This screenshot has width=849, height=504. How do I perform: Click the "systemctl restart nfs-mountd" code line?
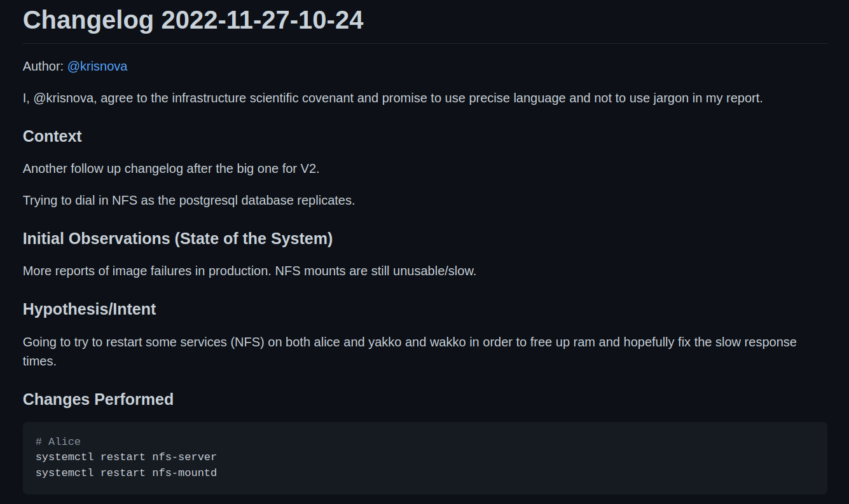126,473
